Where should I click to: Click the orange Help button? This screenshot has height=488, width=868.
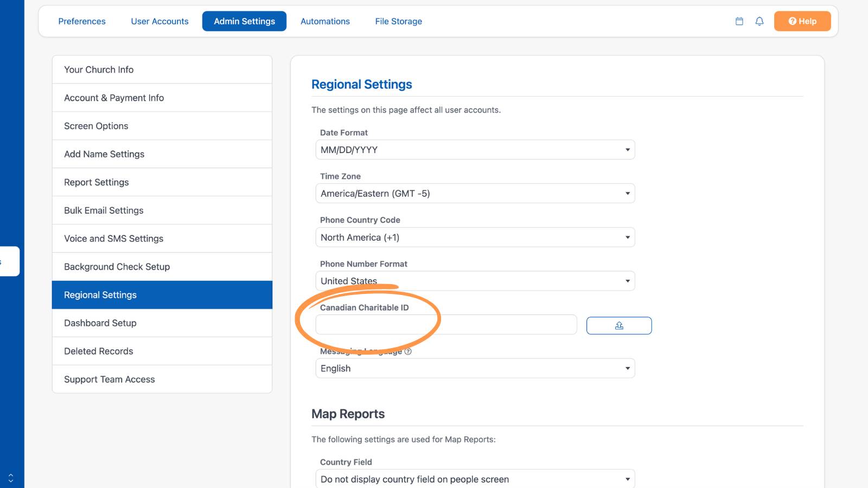802,21
